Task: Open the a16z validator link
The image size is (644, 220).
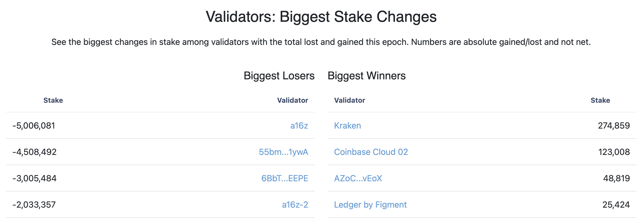Action: pyautogui.click(x=299, y=126)
